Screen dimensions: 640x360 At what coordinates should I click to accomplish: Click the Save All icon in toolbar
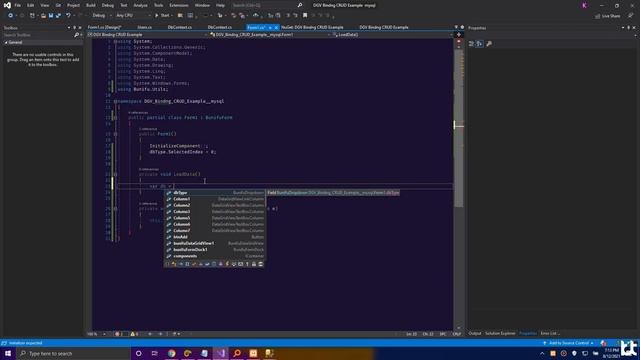tap(58, 16)
